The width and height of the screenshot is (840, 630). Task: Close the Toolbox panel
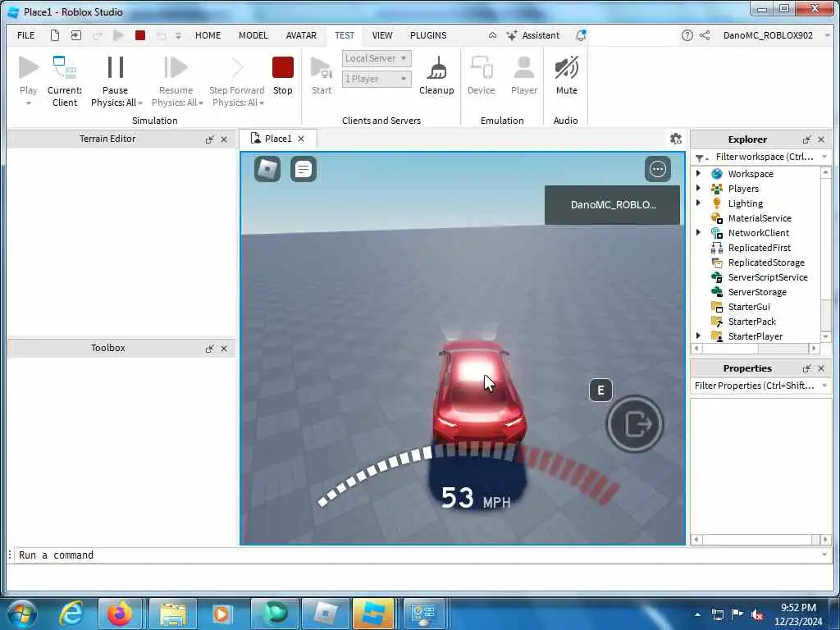[224, 349]
